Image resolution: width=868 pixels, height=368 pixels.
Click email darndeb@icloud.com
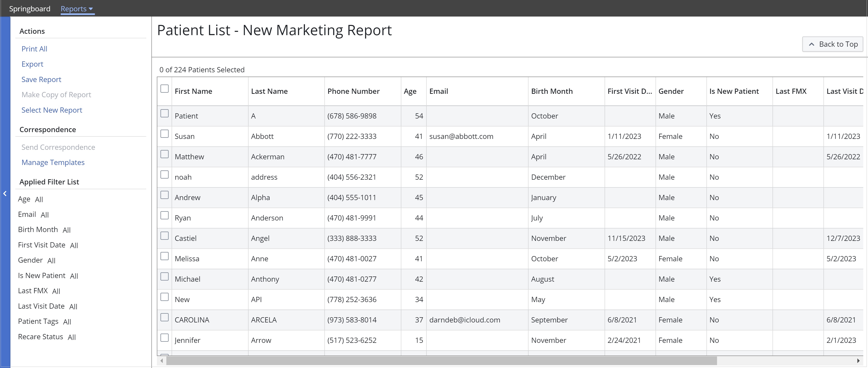pyautogui.click(x=465, y=320)
